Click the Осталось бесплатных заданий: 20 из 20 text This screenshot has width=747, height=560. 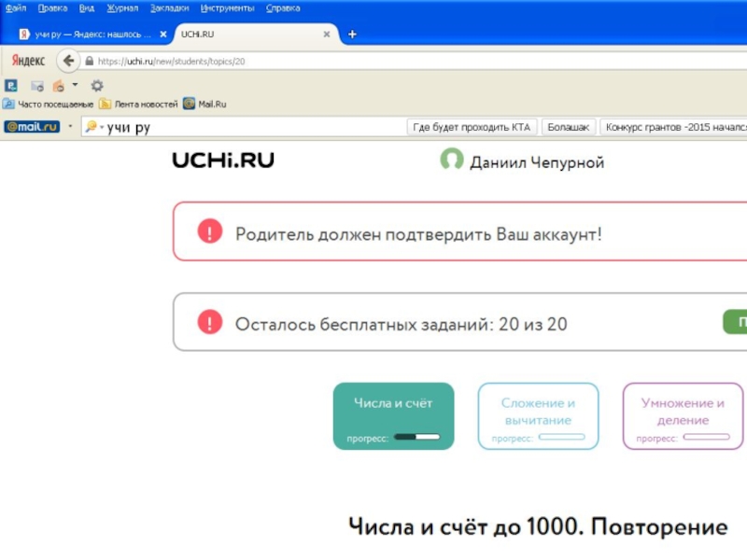click(x=402, y=324)
